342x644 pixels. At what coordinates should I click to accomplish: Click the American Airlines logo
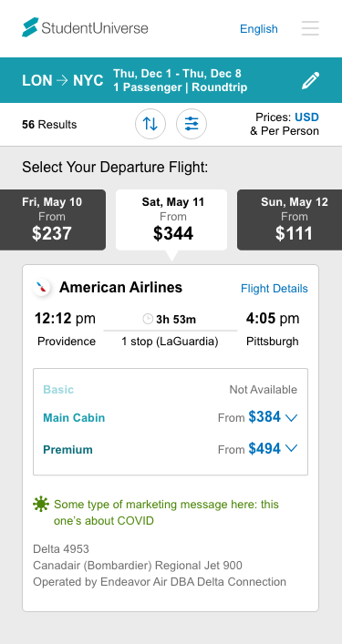pos(42,288)
